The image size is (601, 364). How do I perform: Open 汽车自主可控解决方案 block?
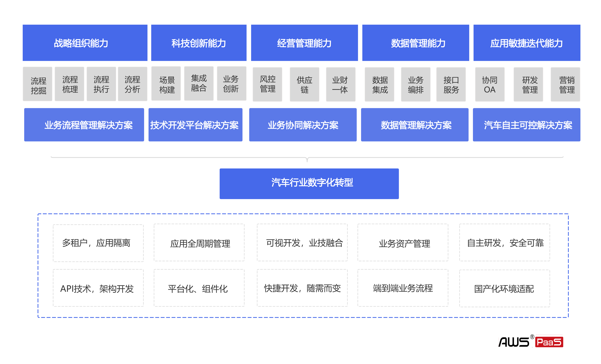click(x=527, y=125)
